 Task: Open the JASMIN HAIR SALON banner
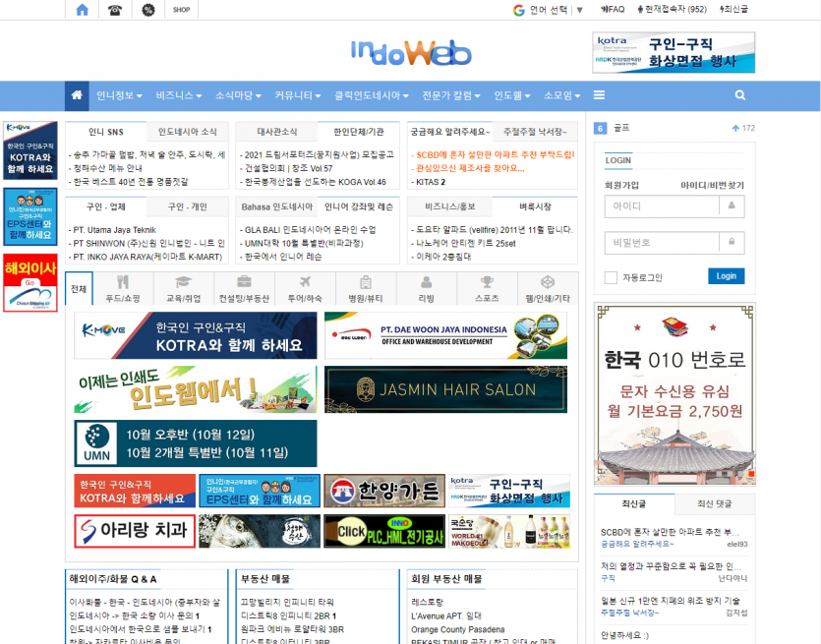click(445, 389)
